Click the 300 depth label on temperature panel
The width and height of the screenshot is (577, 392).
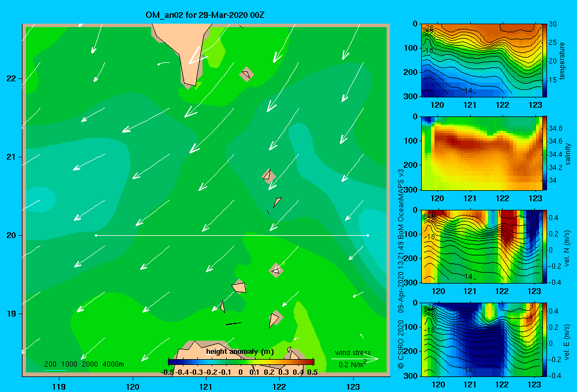(410, 96)
